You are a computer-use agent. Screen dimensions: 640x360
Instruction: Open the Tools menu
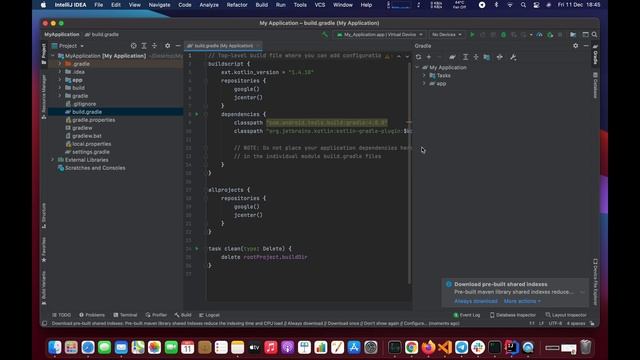(300, 5)
